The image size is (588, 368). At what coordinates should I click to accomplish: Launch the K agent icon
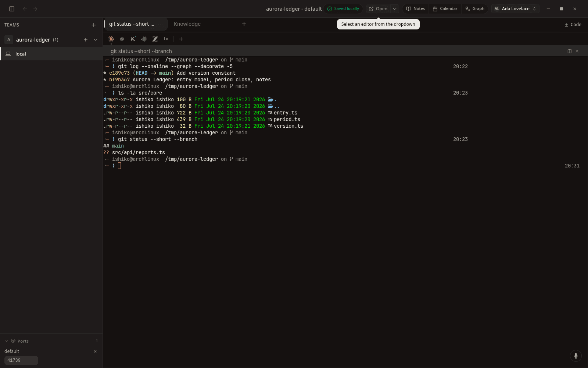pos(133,39)
